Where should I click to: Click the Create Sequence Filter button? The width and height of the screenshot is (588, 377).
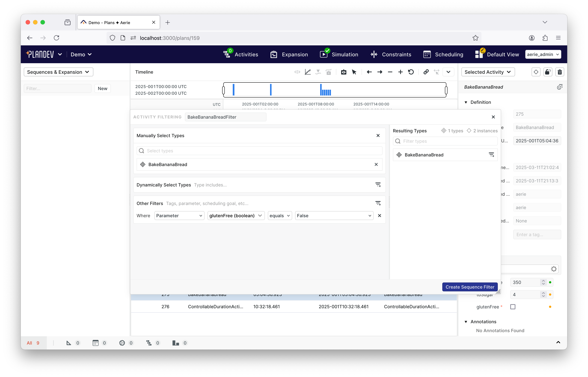(x=470, y=287)
